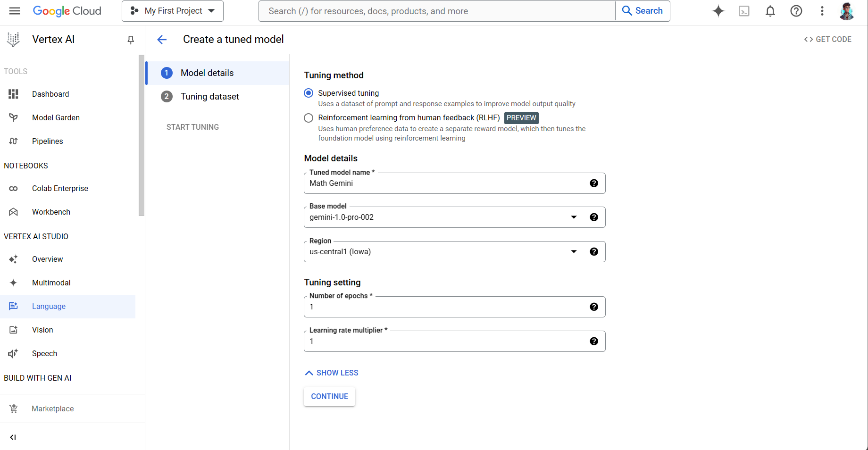Click the PREVIEW badge beside RLHF
This screenshot has height=450, width=868.
pyautogui.click(x=521, y=118)
